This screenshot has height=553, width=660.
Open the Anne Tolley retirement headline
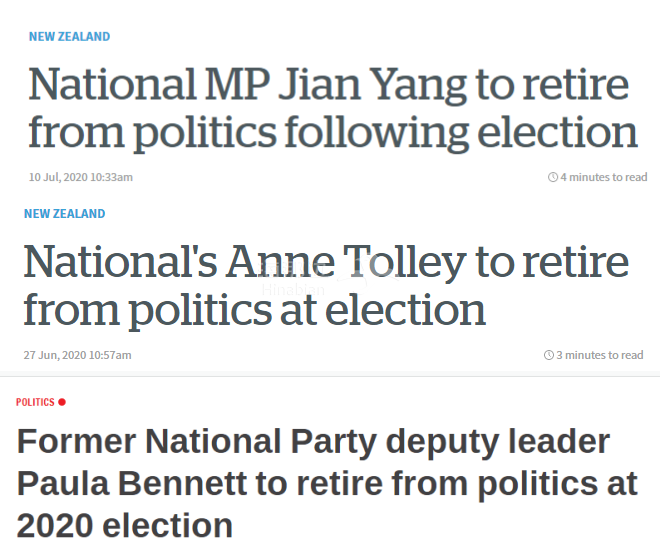pyautogui.click(x=326, y=286)
